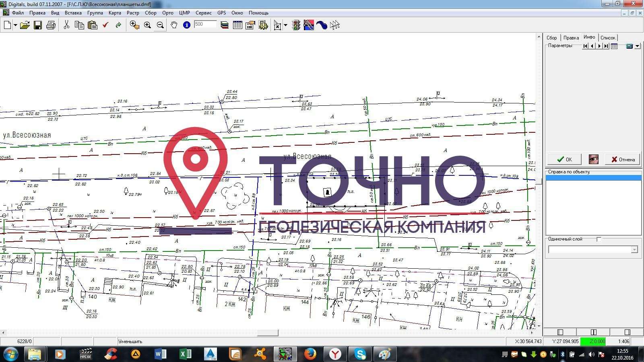Switch to the Правка panel tab

[571, 37]
